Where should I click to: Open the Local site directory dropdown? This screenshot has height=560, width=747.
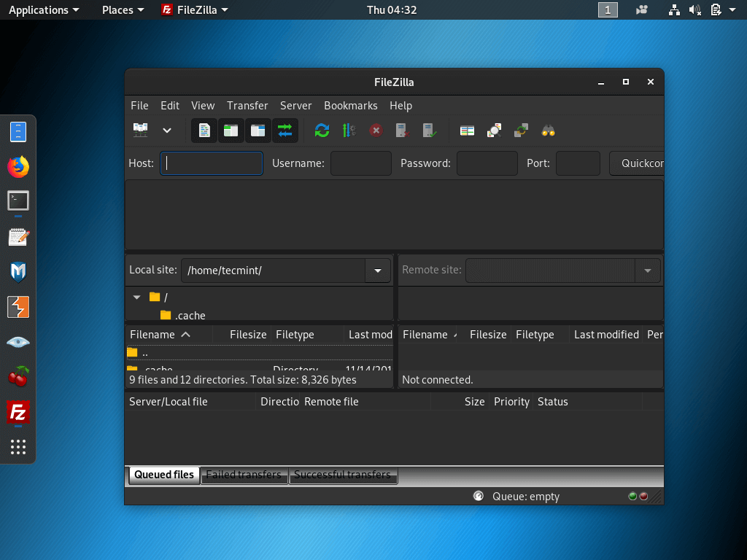pos(377,270)
